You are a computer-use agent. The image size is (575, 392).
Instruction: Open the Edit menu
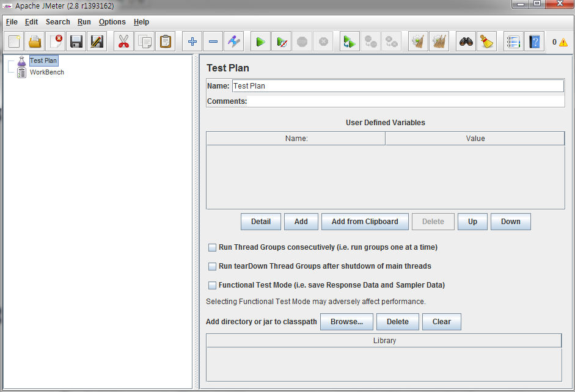pyautogui.click(x=31, y=22)
